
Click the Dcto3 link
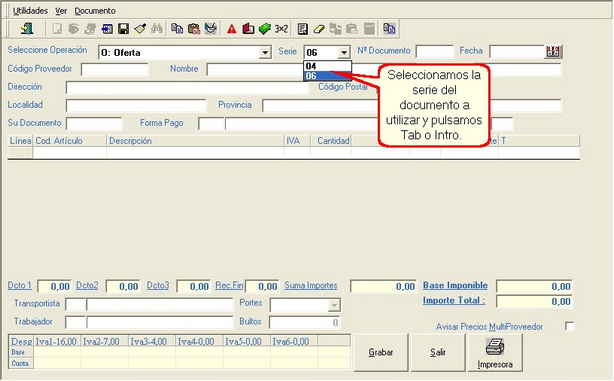coord(158,285)
